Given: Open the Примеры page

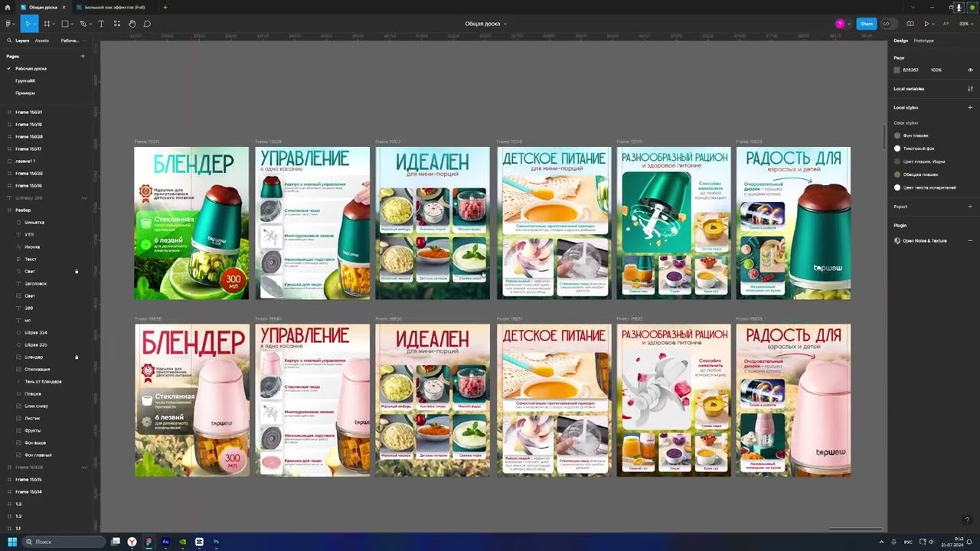Looking at the screenshot, I should click(25, 93).
